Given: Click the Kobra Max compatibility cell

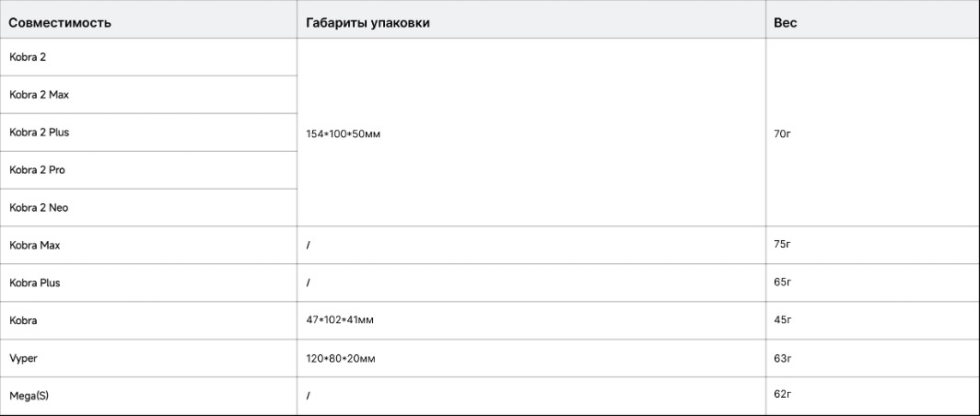Looking at the screenshot, I should click(35, 246).
